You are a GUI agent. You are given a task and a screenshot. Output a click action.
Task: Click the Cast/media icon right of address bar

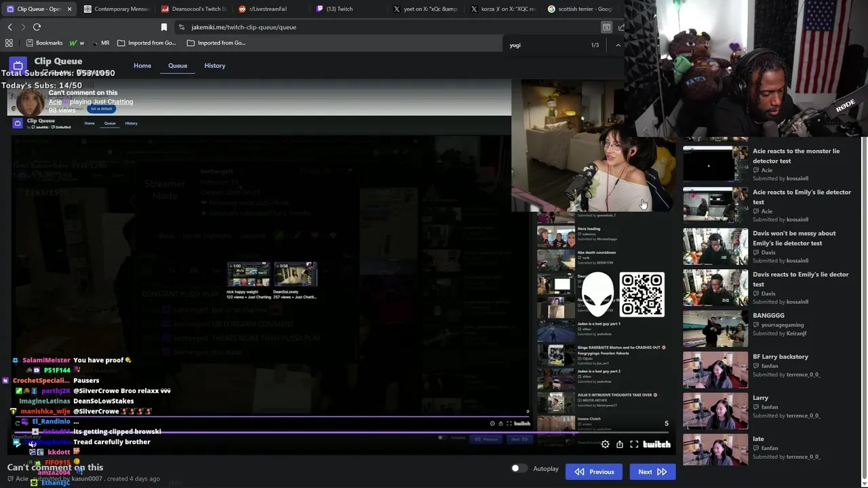pos(606,27)
